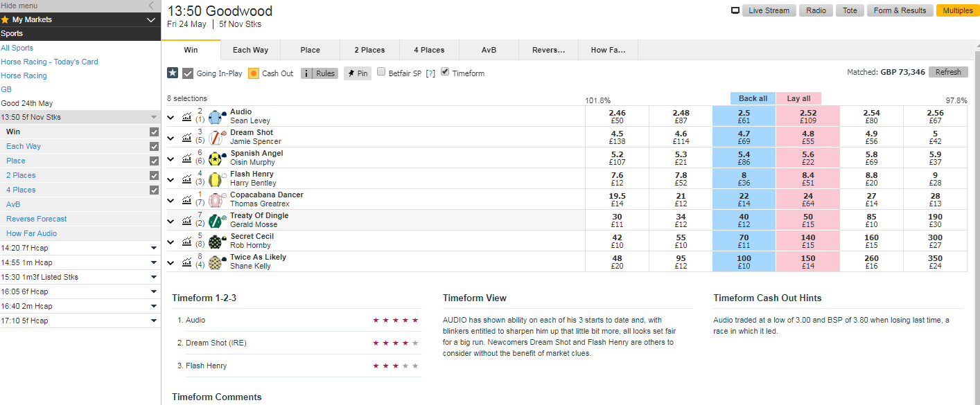Add market to favourites with star icon
The height and width of the screenshot is (405, 980).
[x=173, y=73]
